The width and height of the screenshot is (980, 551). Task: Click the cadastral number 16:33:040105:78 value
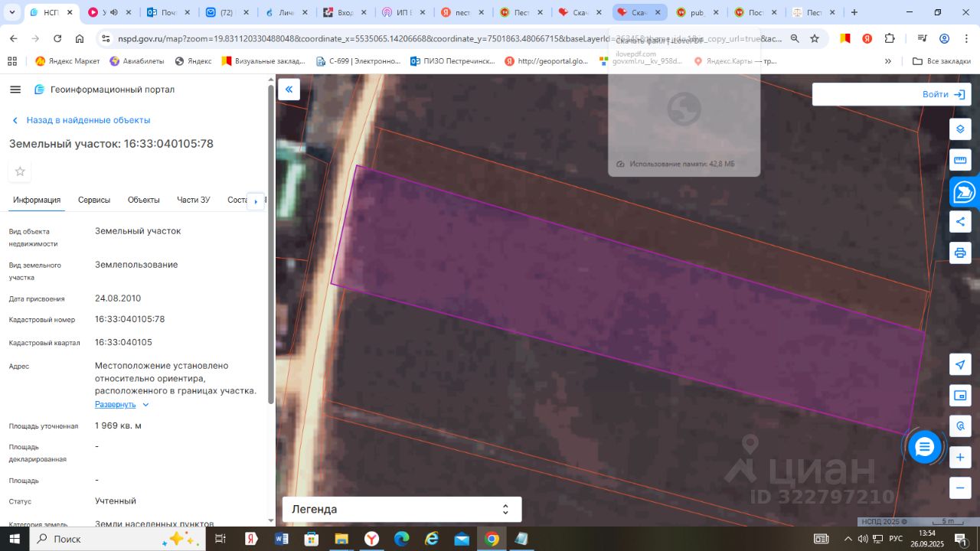tap(130, 319)
